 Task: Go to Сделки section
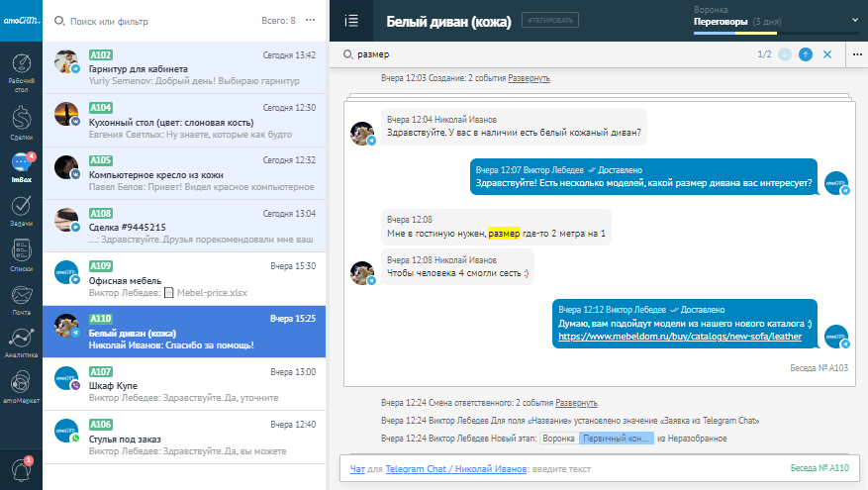point(20,122)
